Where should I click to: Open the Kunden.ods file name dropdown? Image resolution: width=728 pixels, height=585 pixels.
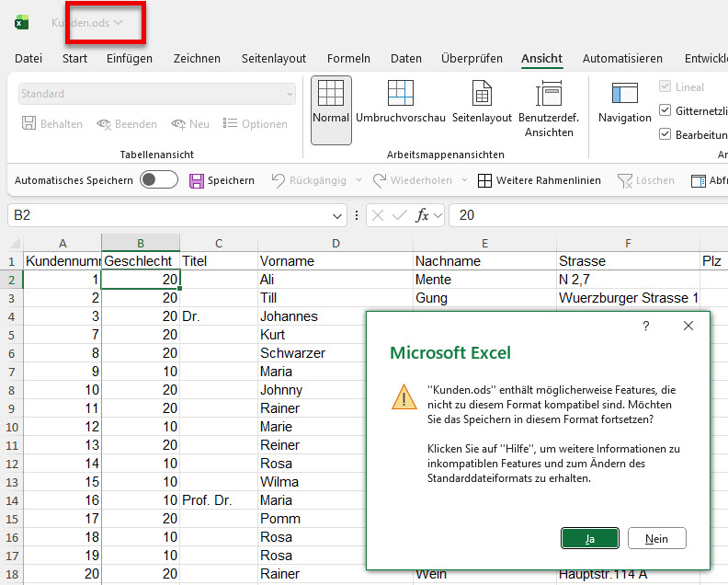pos(118,23)
